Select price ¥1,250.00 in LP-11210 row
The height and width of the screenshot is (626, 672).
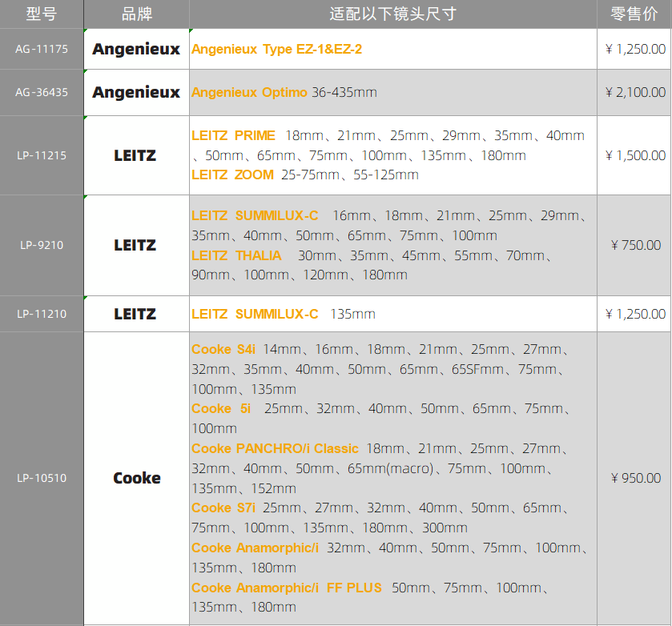pyautogui.click(x=634, y=314)
